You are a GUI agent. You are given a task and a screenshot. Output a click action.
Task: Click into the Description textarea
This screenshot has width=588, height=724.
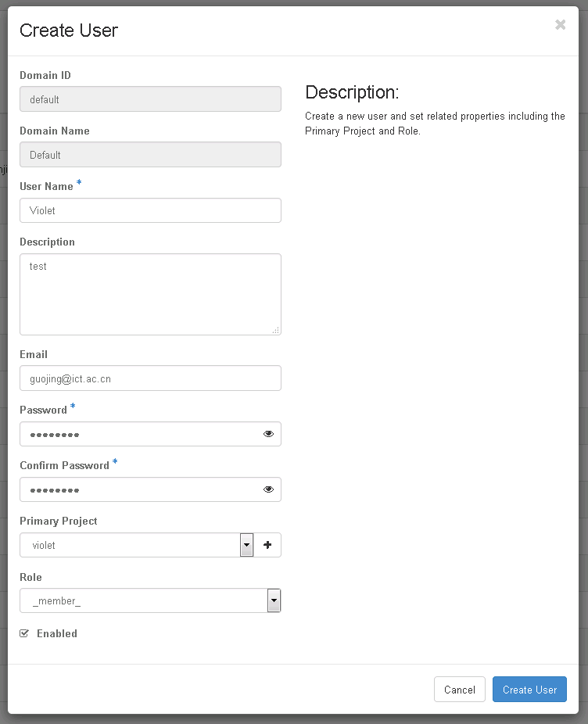151,294
